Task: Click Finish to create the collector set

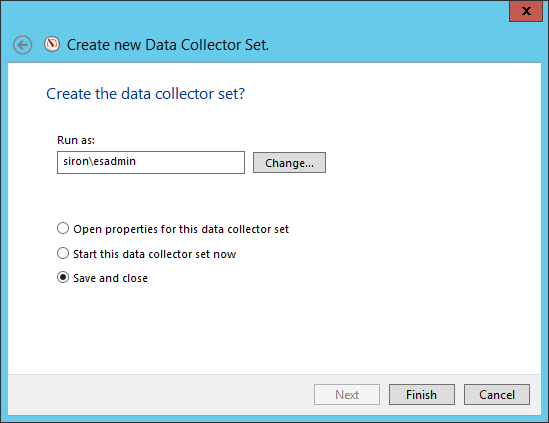Action: coord(422,395)
